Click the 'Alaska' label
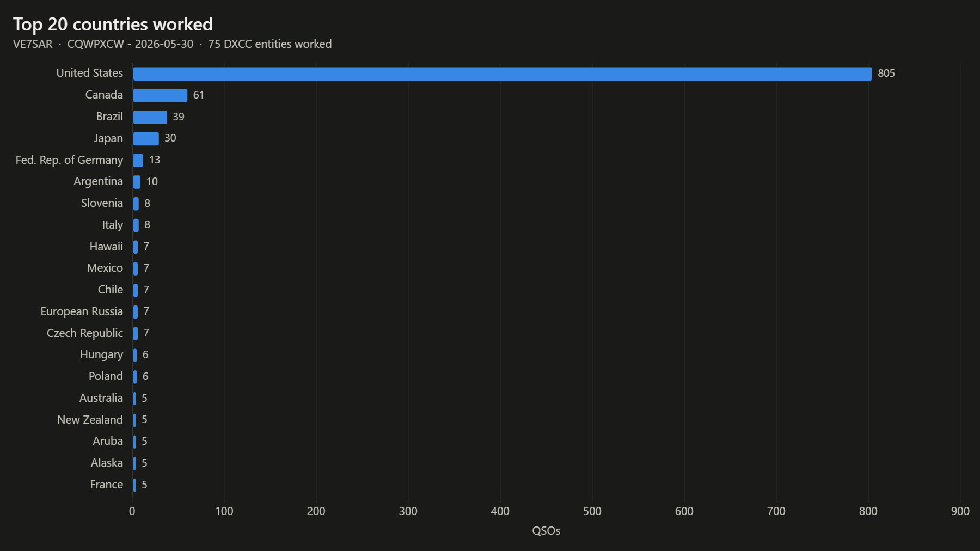This screenshot has width=980, height=551. pyautogui.click(x=107, y=463)
